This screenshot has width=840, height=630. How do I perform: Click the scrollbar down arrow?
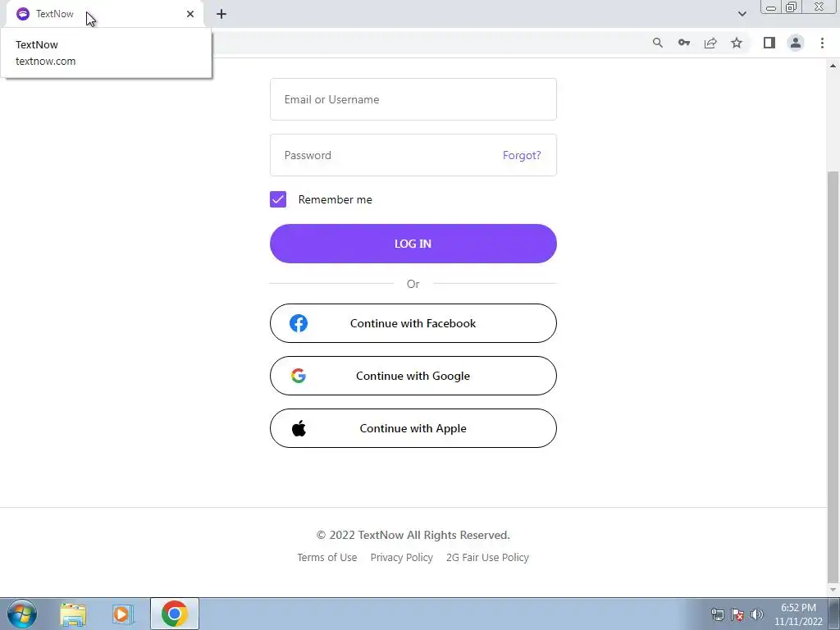pyautogui.click(x=833, y=589)
